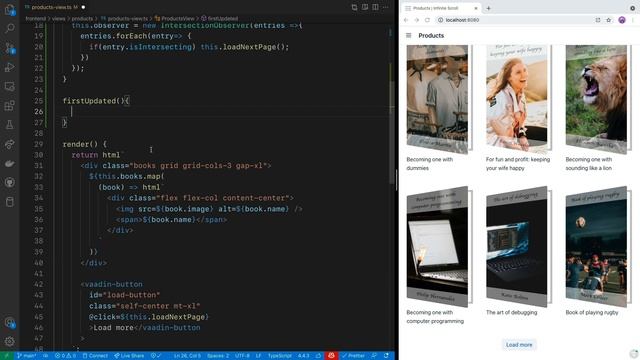Click Ln 26, Col 5 position indicator

187,356
